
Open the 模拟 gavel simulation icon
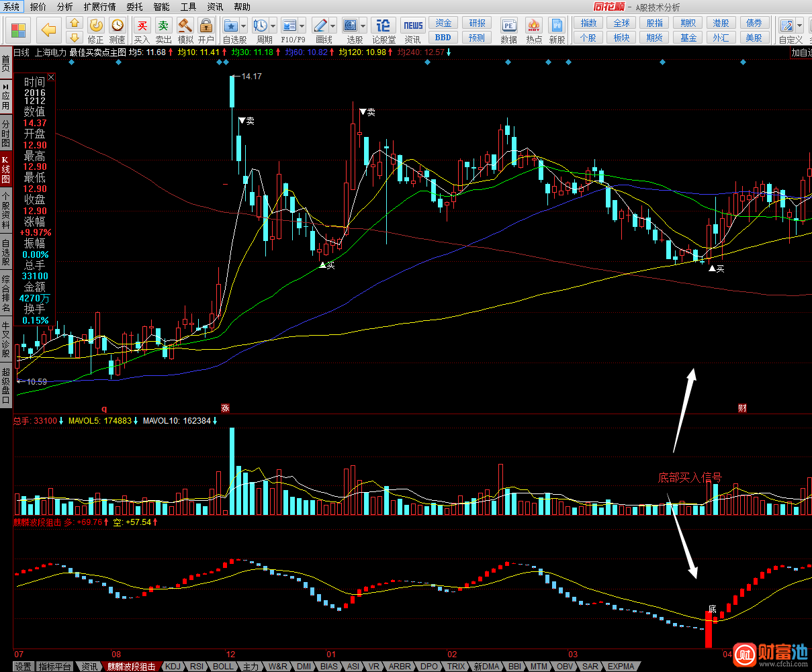(x=185, y=26)
